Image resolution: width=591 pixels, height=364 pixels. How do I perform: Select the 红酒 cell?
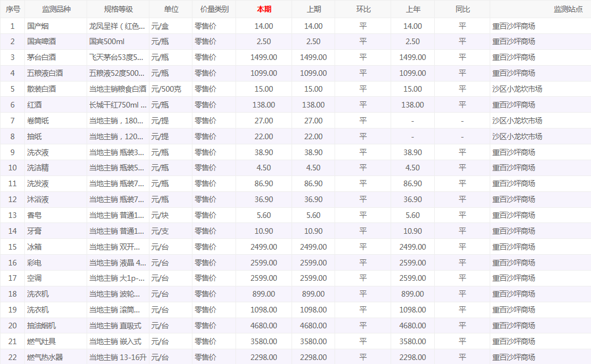click(x=35, y=105)
